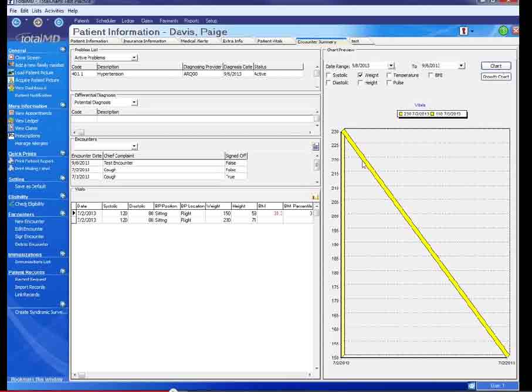Click the first yellow legend swatch labeled 230
The height and width of the screenshot is (392, 532).
coord(401,114)
